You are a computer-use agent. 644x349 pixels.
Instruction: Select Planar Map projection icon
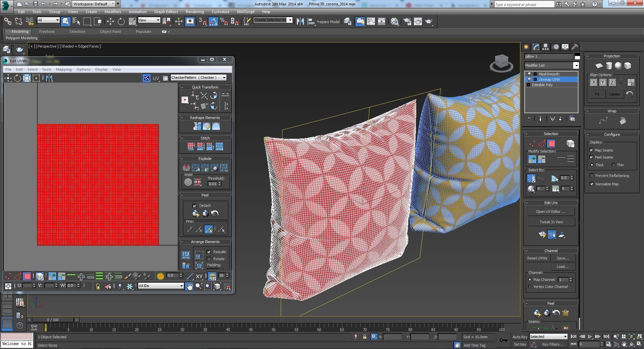[x=599, y=66]
